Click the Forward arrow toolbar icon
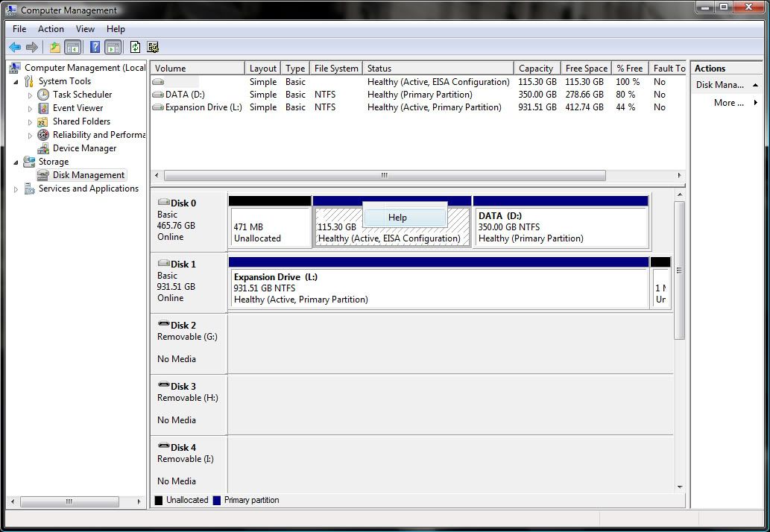This screenshot has width=770, height=532. pos(32,47)
